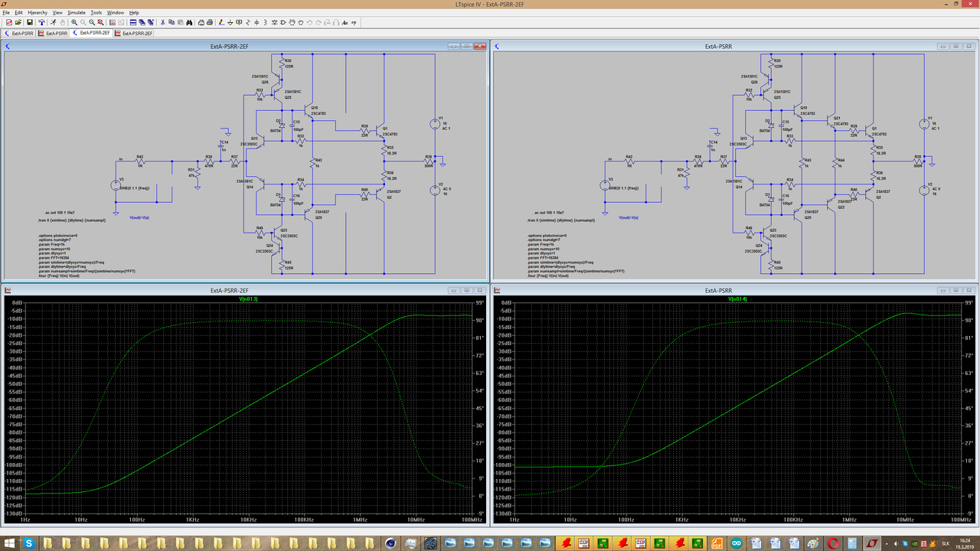Image resolution: width=980 pixels, height=551 pixels.
Task: Click the V(n013) trace label
Action: [249, 298]
